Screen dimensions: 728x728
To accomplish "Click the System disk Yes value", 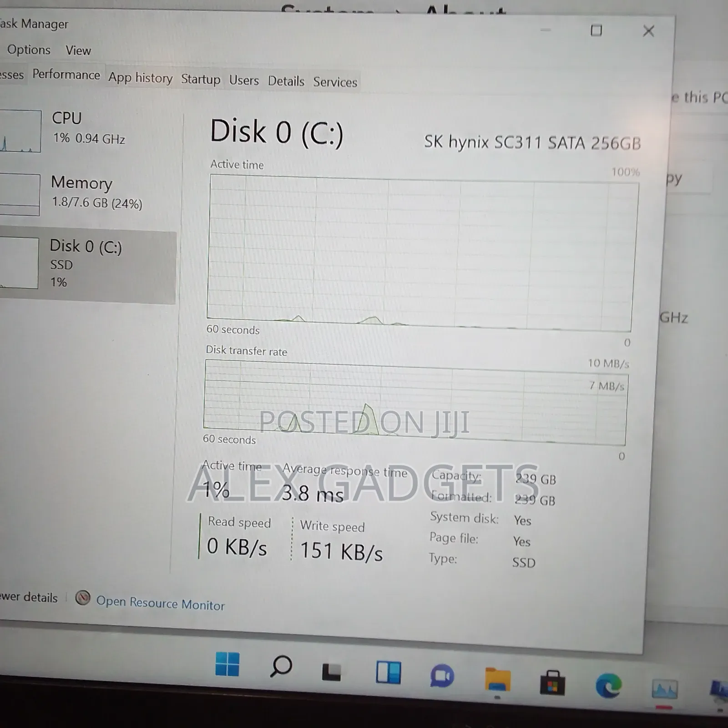I will click(x=522, y=520).
